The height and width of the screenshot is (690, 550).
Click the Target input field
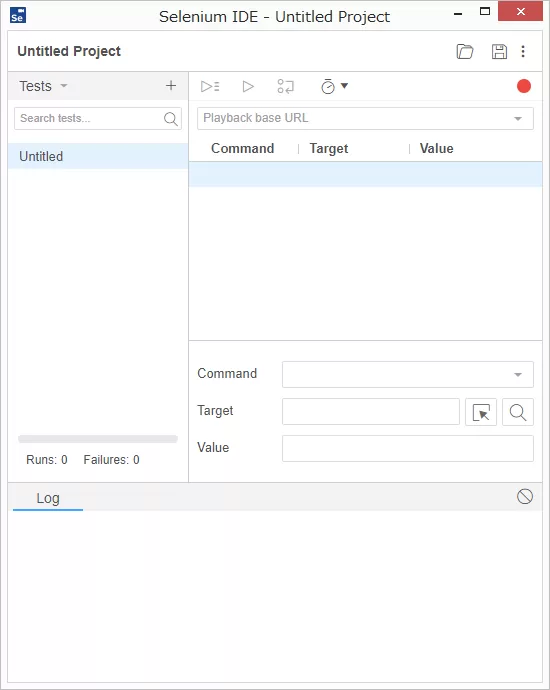click(x=371, y=412)
